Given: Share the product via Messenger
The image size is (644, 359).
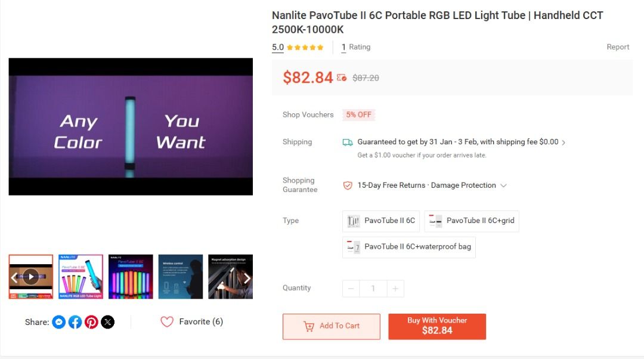Looking at the screenshot, I should 58,322.
